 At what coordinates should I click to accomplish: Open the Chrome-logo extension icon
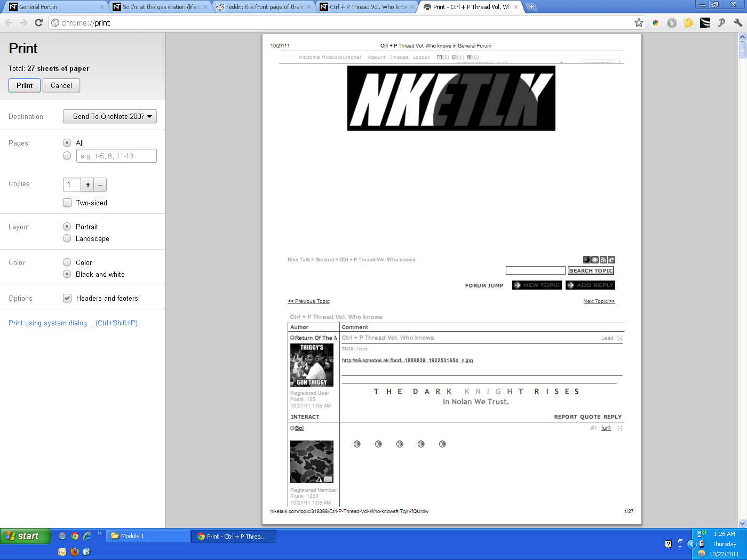pyautogui.click(x=656, y=22)
